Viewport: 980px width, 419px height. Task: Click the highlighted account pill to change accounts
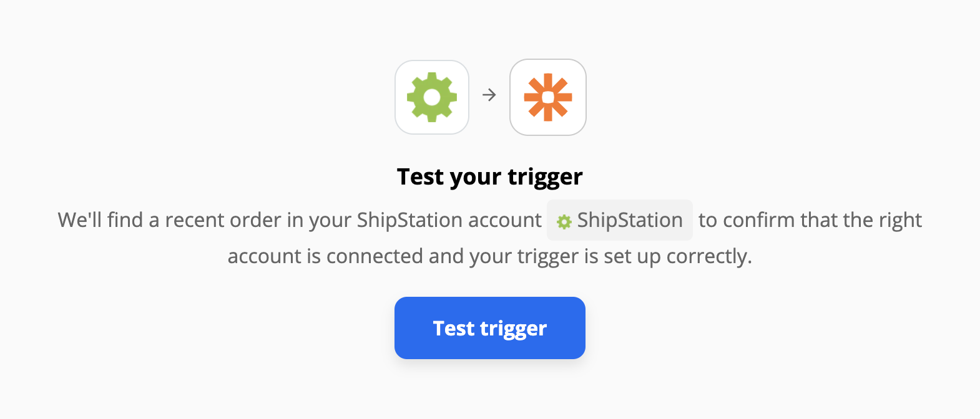[x=619, y=220]
